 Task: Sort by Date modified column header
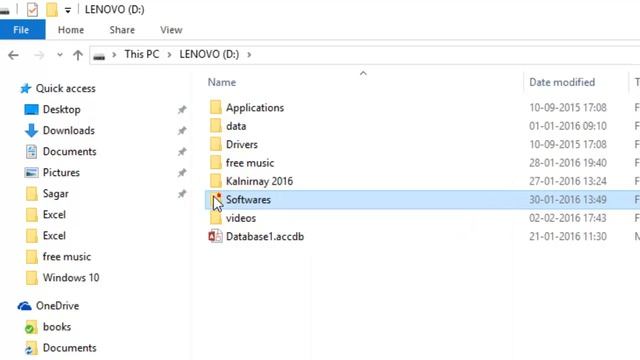pyautogui.click(x=562, y=82)
